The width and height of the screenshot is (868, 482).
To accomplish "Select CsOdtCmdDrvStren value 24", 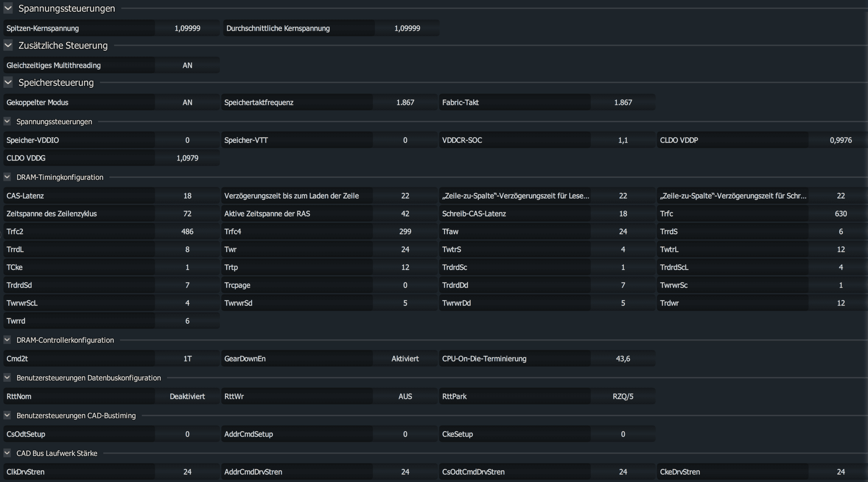I will pos(623,471).
